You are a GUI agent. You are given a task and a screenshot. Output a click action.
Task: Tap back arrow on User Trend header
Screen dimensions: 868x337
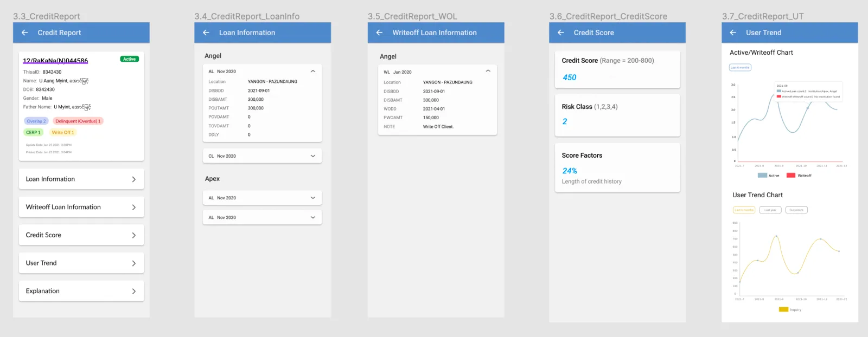pos(733,33)
